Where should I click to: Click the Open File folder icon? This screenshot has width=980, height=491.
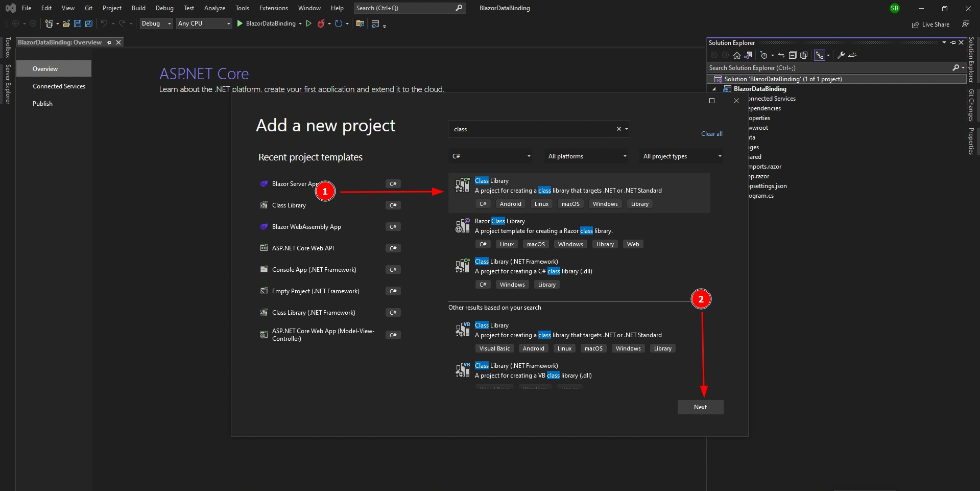(x=66, y=24)
